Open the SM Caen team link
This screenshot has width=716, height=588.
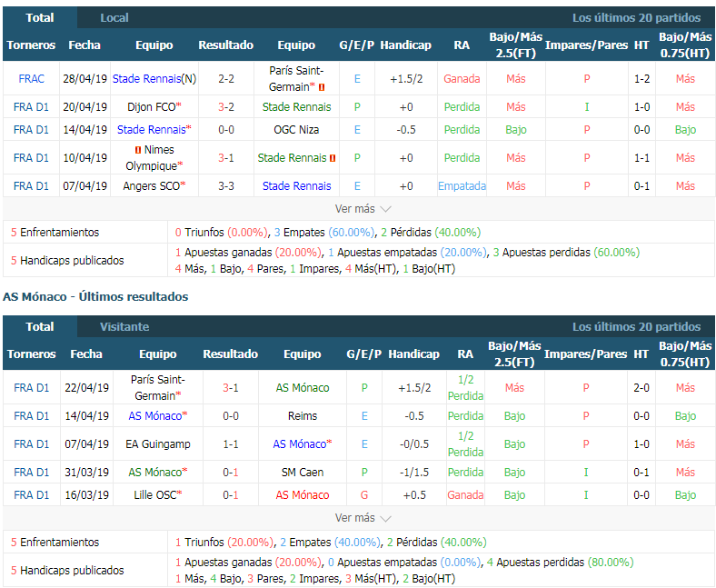(x=303, y=473)
